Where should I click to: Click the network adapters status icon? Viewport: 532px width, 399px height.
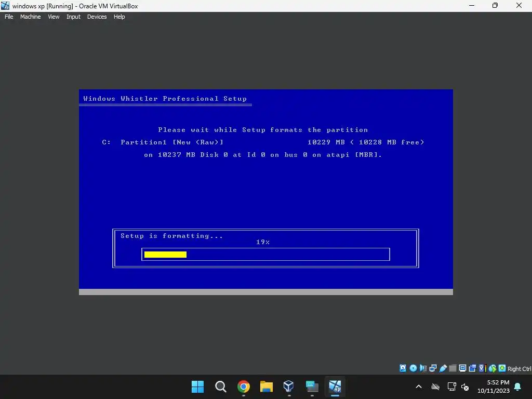(x=433, y=368)
